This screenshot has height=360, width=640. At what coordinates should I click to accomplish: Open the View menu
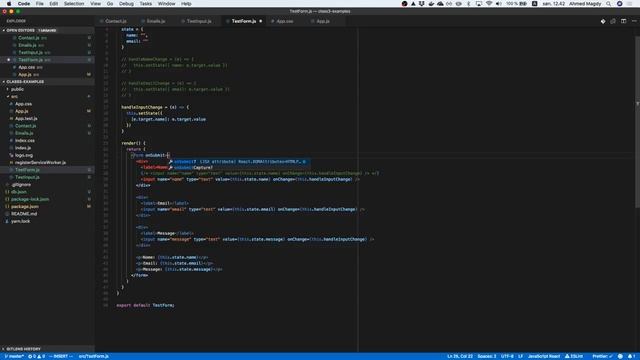click(x=96, y=4)
